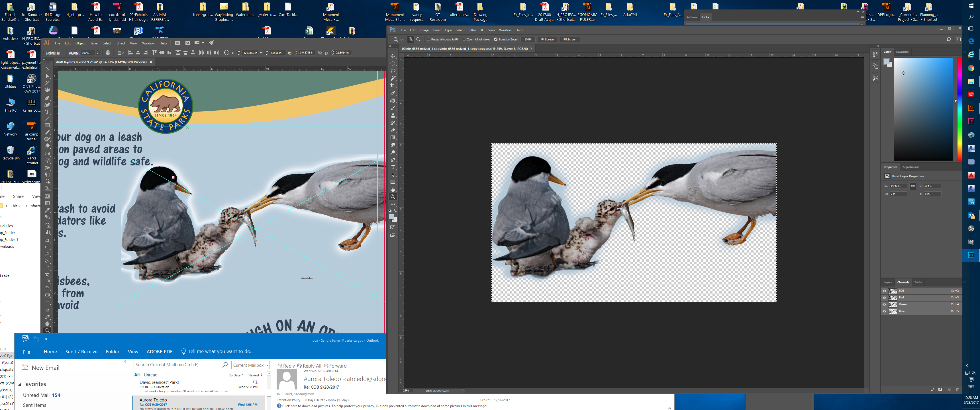Uncheck Scrubby Zoom checkbox
Viewport: 980px width, 410px height.
click(x=496, y=39)
